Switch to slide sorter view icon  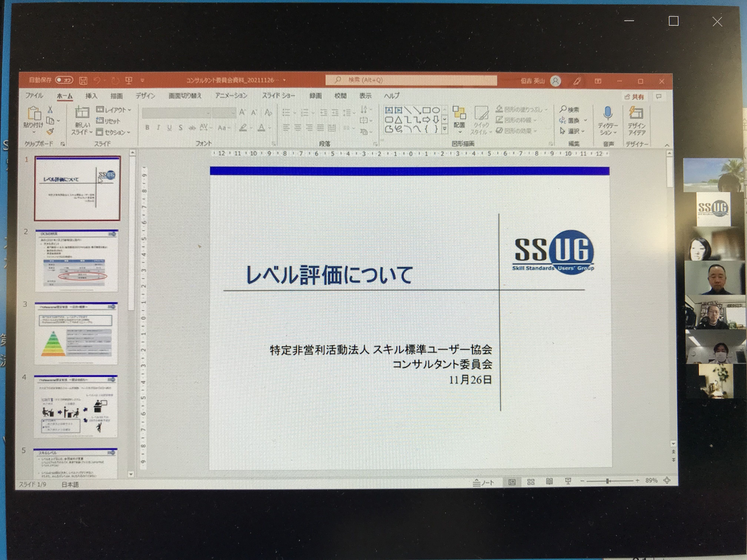click(531, 482)
